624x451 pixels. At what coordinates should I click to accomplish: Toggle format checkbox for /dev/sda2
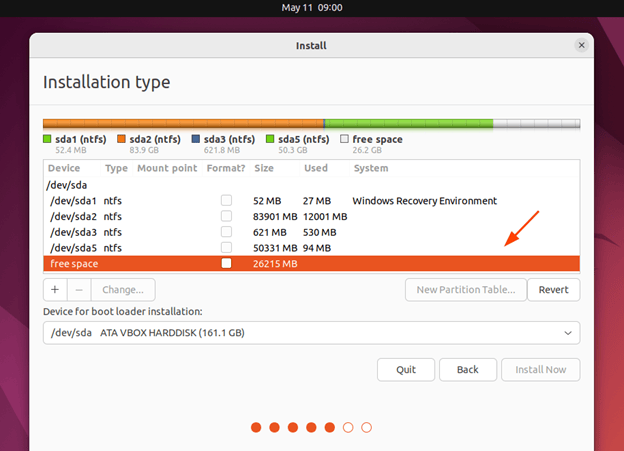click(x=227, y=217)
